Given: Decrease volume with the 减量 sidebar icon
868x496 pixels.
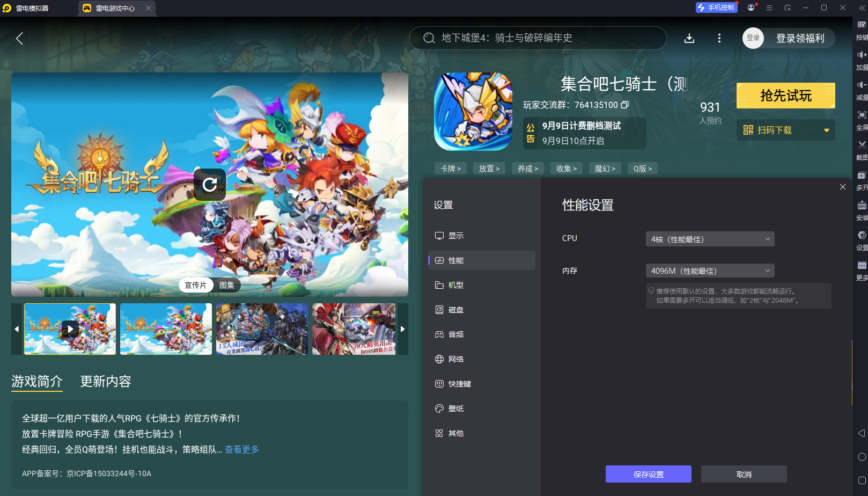Looking at the screenshot, I should (x=862, y=90).
